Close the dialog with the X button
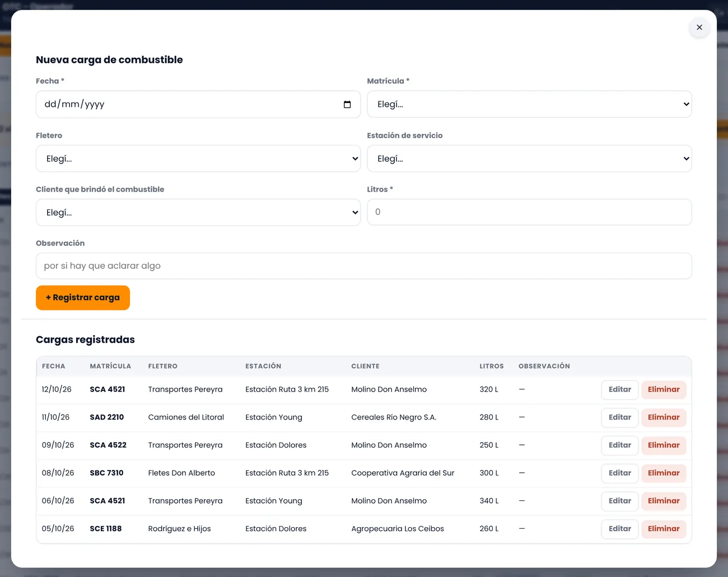The width and height of the screenshot is (728, 577). pyautogui.click(x=699, y=27)
